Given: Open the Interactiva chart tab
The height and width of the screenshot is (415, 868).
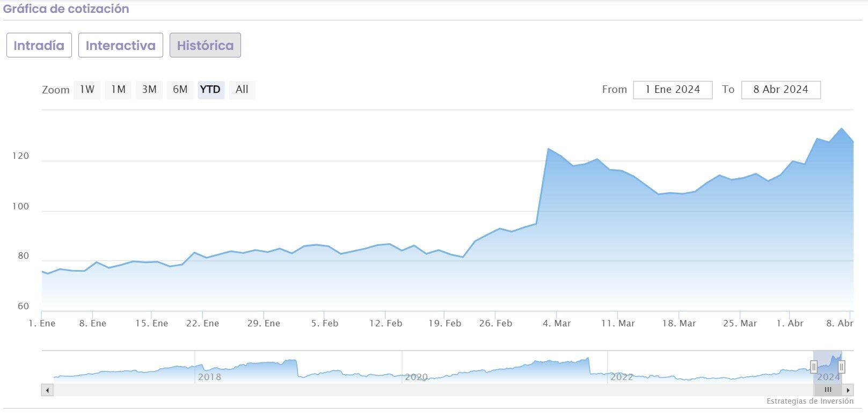Looking at the screenshot, I should pyautogui.click(x=120, y=45).
